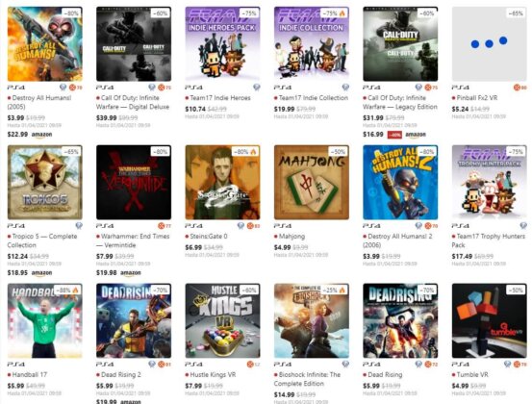Open the Team17 Trophy Hunter Pack cover image
Image resolution: width=532 pixels, height=404 pixels.
click(x=490, y=183)
